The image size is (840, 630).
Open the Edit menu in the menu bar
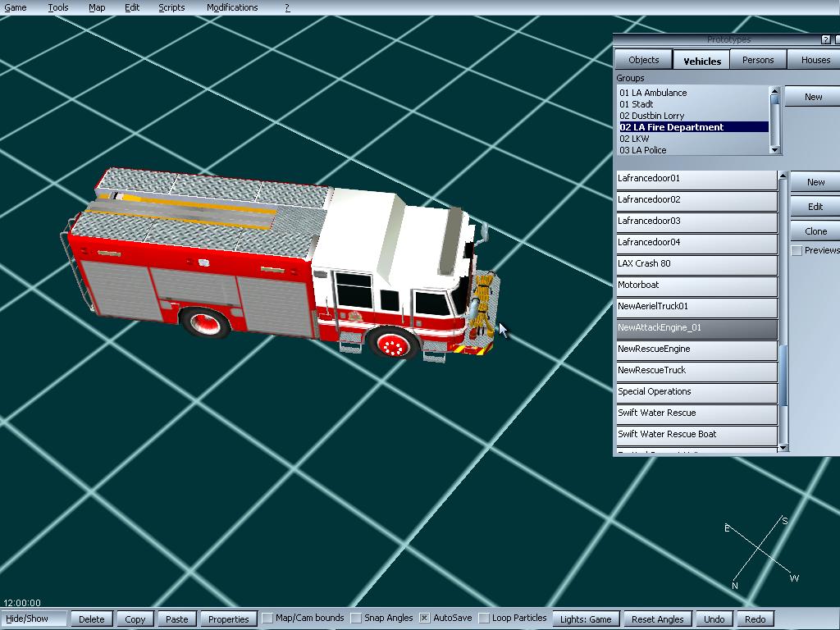coord(132,7)
